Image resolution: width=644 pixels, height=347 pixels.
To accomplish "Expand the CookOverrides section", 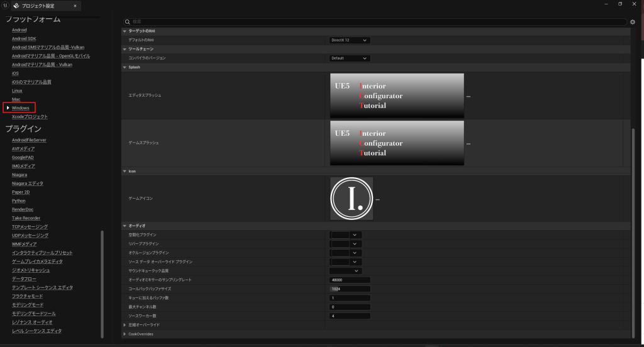I will click(124, 334).
